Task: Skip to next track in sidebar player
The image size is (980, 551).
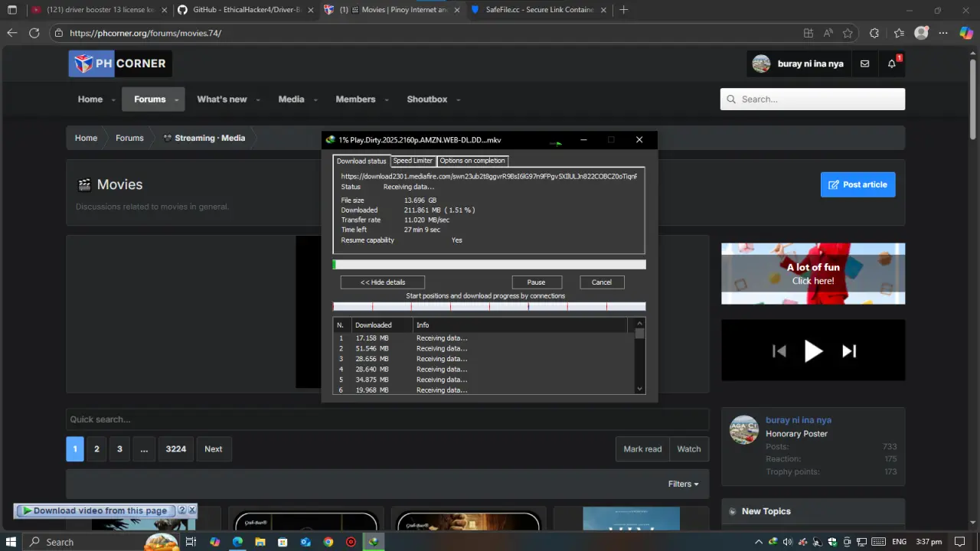Action: pyautogui.click(x=849, y=350)
